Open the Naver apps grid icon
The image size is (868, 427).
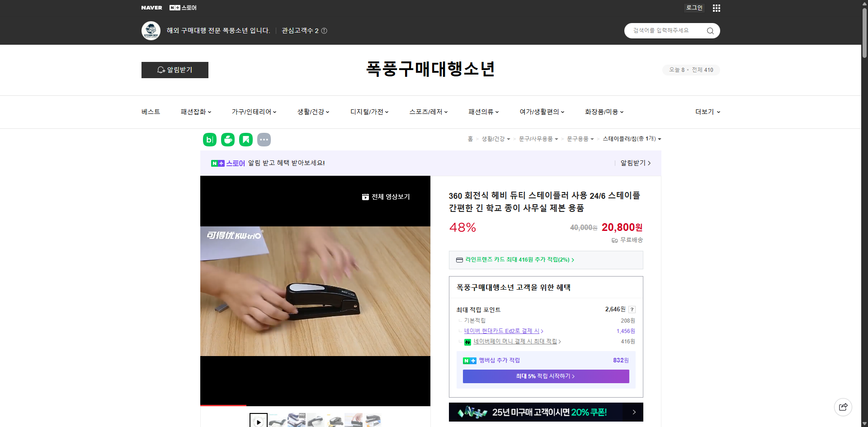(x=716, y=8)
